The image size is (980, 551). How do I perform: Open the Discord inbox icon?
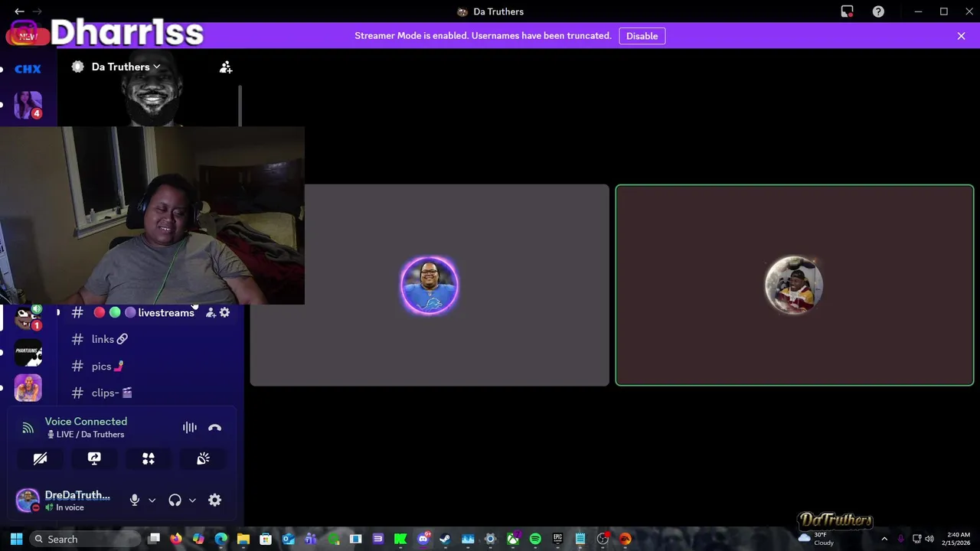point(847,11)
